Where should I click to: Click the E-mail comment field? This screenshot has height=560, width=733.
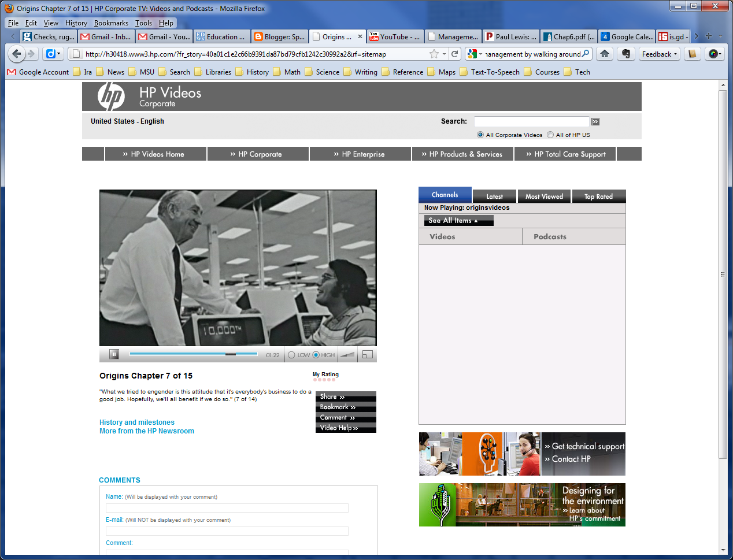pos(227,531)
